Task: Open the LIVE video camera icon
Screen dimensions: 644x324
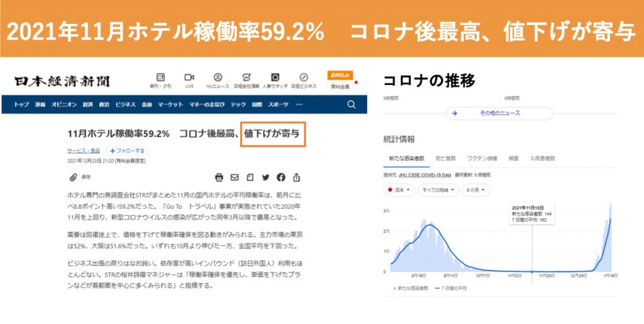Action: [189, 79]
